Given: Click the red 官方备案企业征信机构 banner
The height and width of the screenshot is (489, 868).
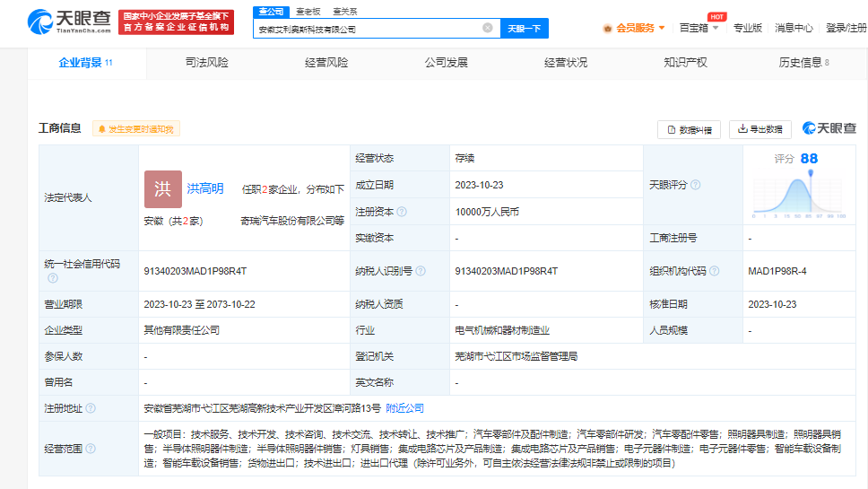Looking at the screenshot, I should [176, 22].
